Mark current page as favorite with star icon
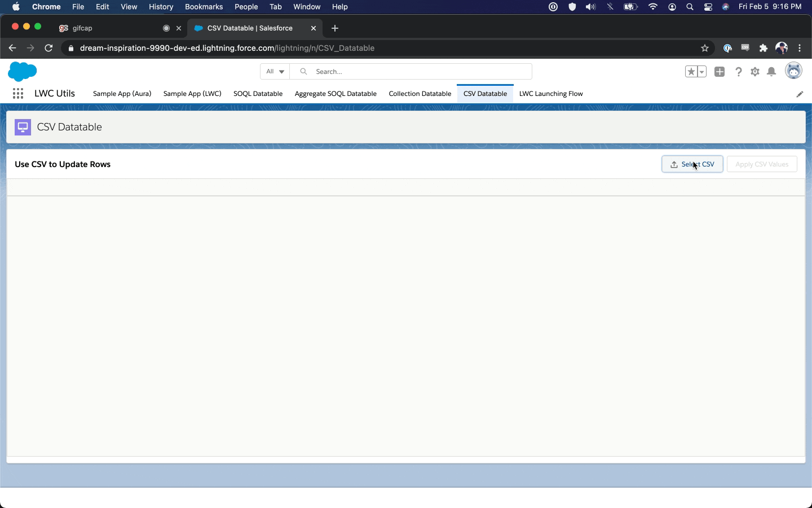Image resolution: width=812 pixels, height=508 pixels. click(x=692, y=72)
